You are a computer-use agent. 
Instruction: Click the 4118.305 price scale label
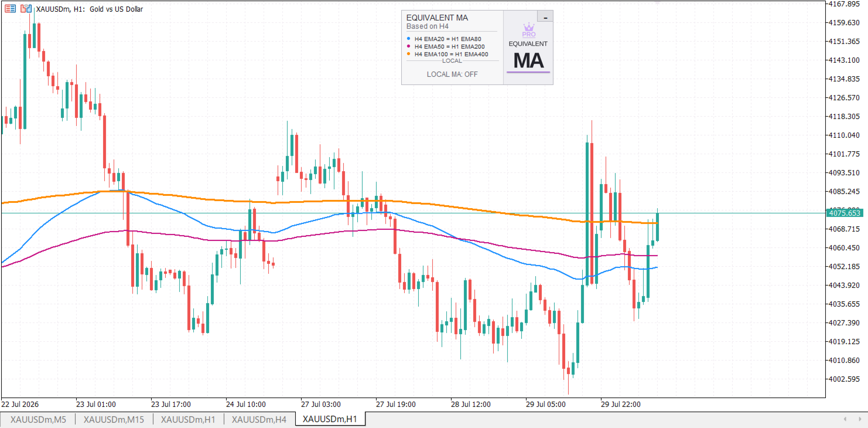pyautogui.click(x=843, y=116)
